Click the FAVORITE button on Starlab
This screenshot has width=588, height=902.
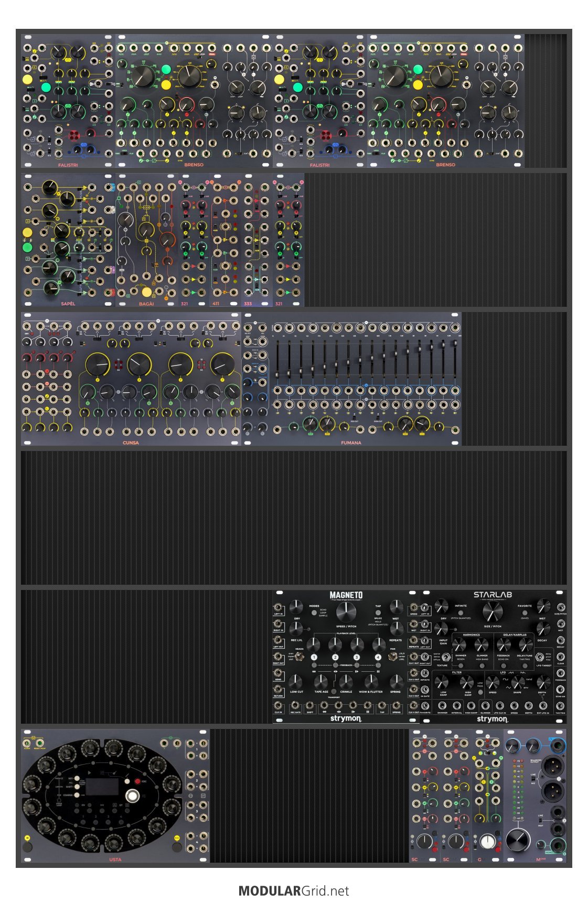click(525, 613)
